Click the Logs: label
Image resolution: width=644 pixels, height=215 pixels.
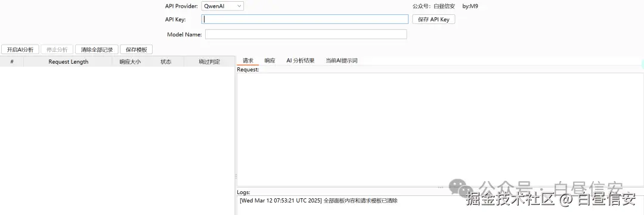pos(243,192)
